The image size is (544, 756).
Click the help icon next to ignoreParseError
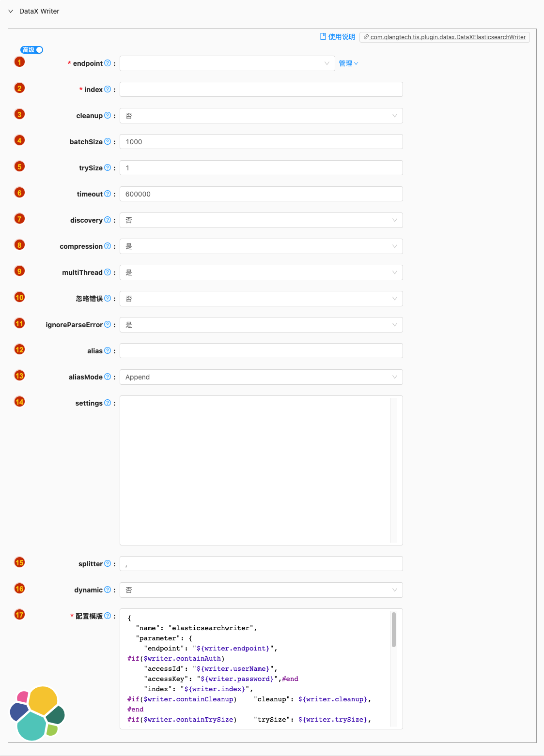[x=108, y=324]
